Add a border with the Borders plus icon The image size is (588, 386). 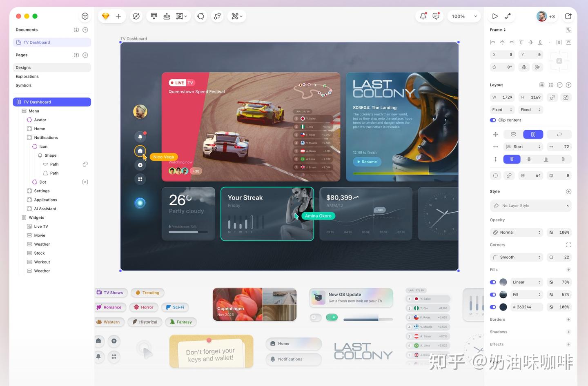568,319
